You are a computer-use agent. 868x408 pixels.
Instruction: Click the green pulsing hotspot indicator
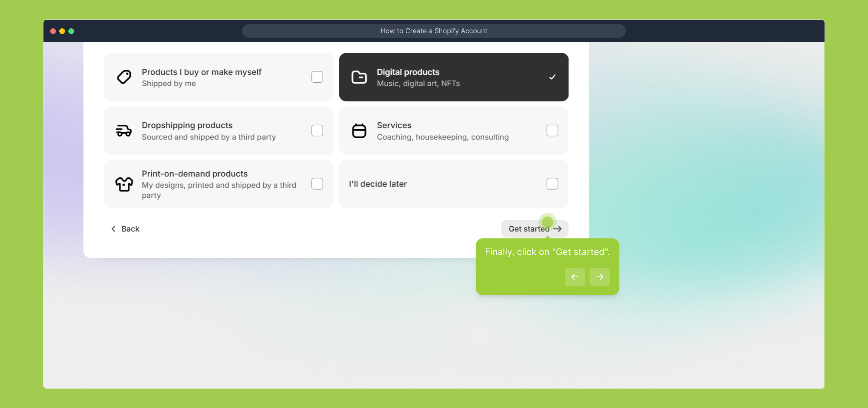point(547,222)
